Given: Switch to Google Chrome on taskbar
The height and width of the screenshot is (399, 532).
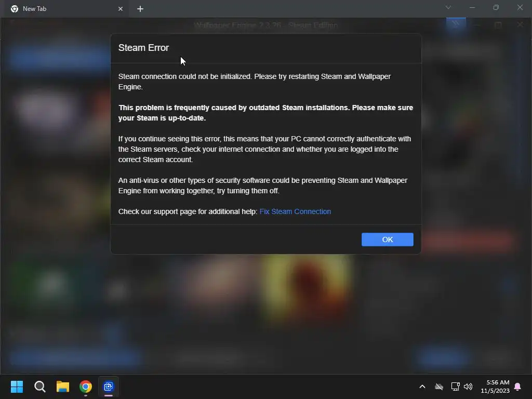Looking at the screenshot, I should tap(86, 387).
